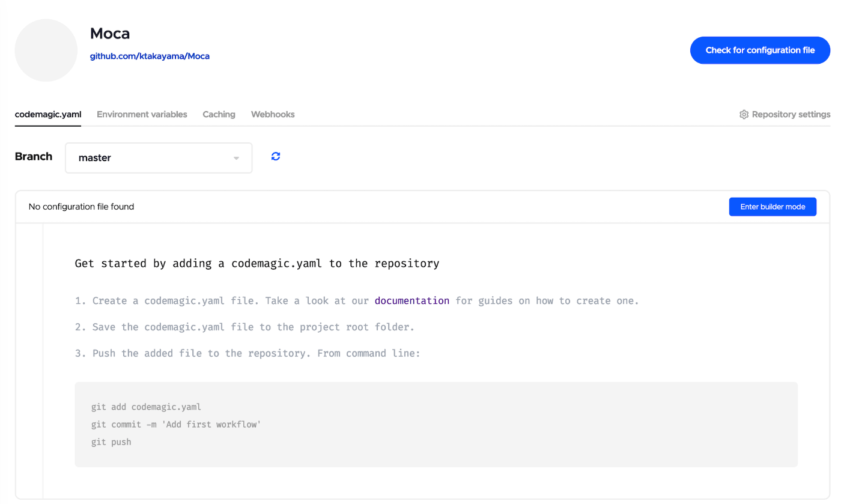
Task: Click the Moca app avatar circle
Action: pos(46,50)
